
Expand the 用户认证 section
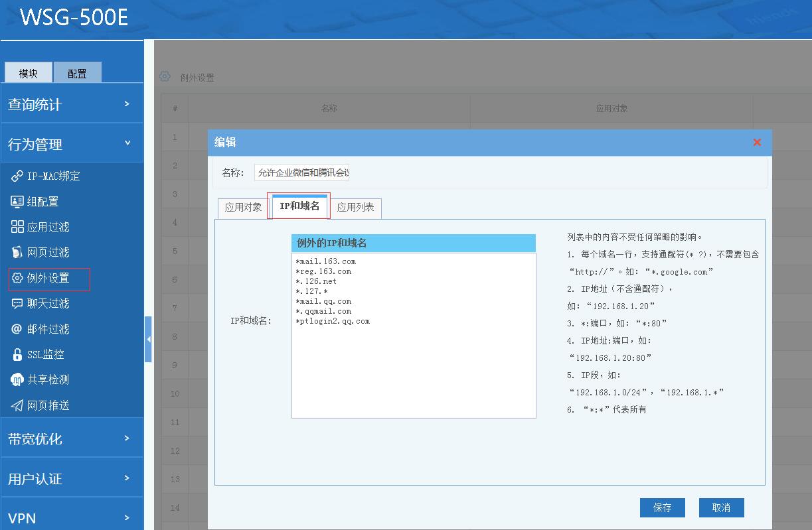click(72, 478)
